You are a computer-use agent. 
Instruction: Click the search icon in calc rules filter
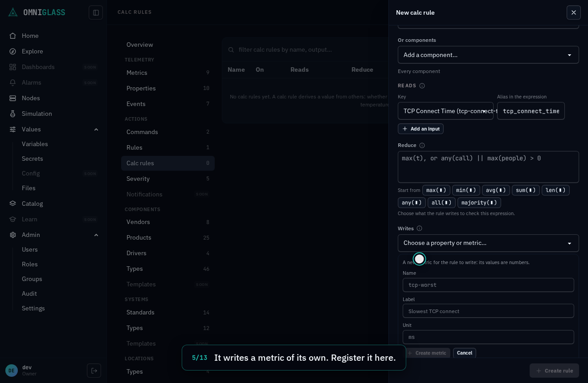231,49
